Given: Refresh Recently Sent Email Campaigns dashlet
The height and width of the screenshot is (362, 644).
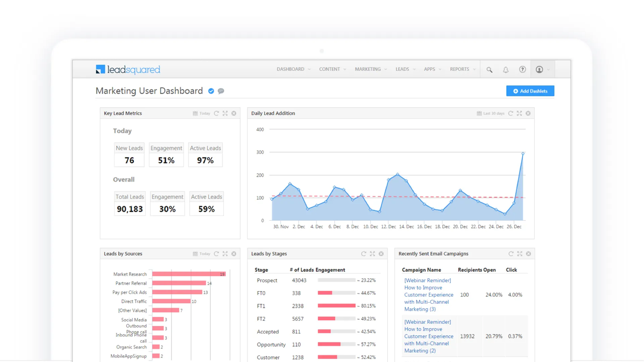Looking at the screenshot, I should click(x=511, y=254).
